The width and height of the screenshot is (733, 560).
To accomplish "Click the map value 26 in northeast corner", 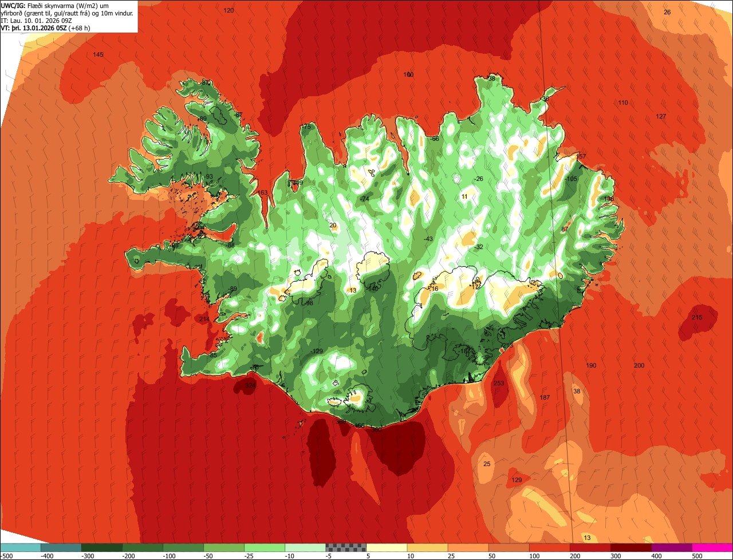I will (667, 12).
